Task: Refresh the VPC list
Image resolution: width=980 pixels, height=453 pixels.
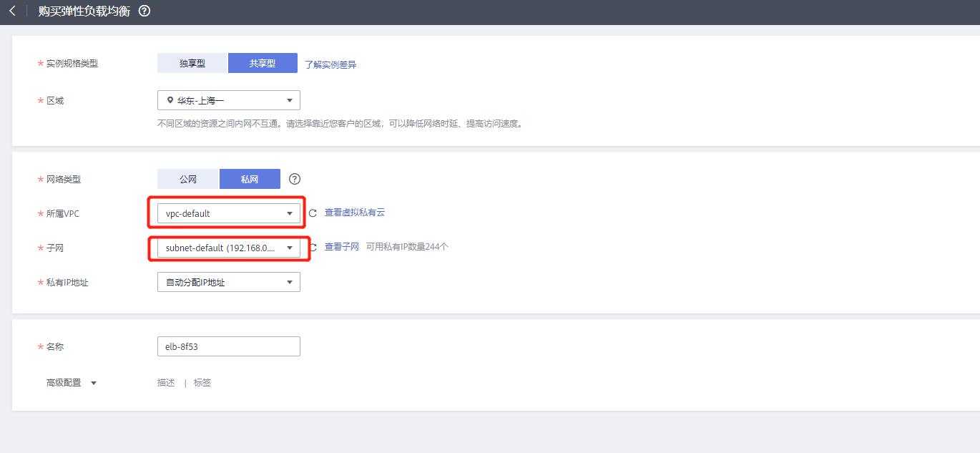Action: 313,213
